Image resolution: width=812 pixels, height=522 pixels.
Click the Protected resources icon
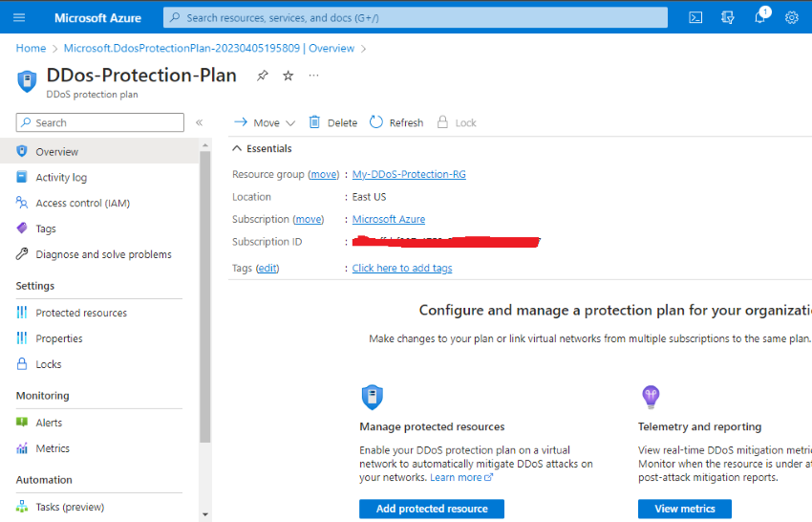(x=22, y=313)
